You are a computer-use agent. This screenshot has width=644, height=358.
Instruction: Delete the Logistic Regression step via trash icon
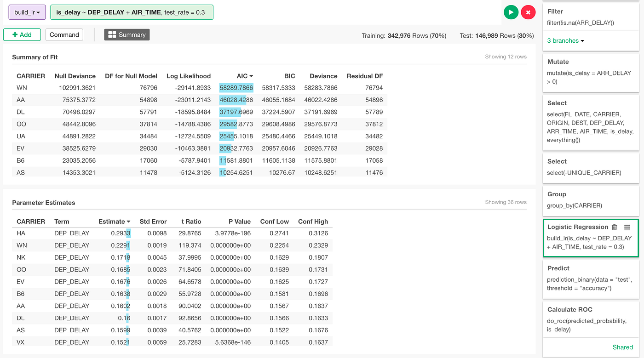(614, 227)
